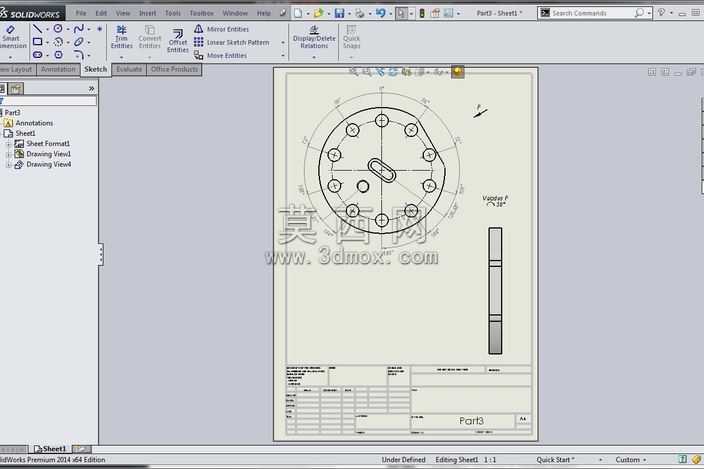
Task: Open Display/Delete Relations tool
Action: point(314,37)
